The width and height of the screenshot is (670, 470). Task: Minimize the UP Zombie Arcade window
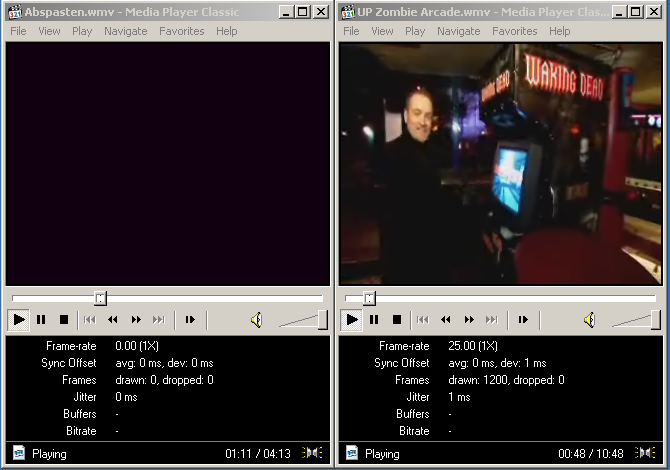coord(619,12)
